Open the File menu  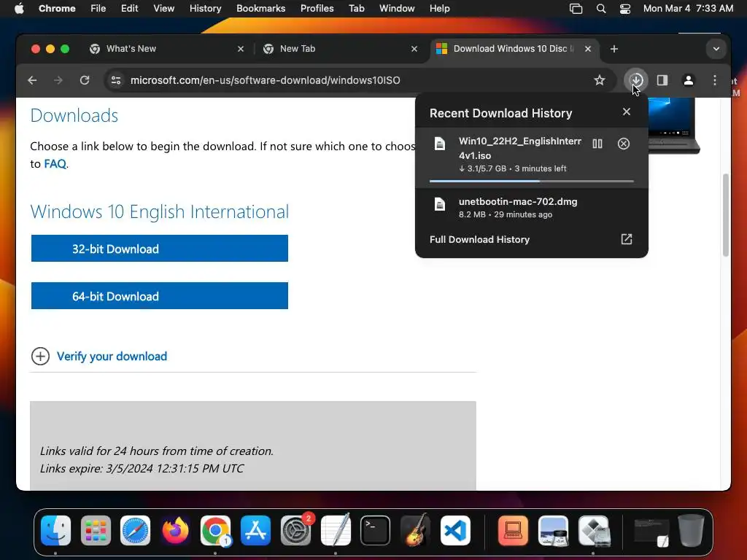(98, 9)
